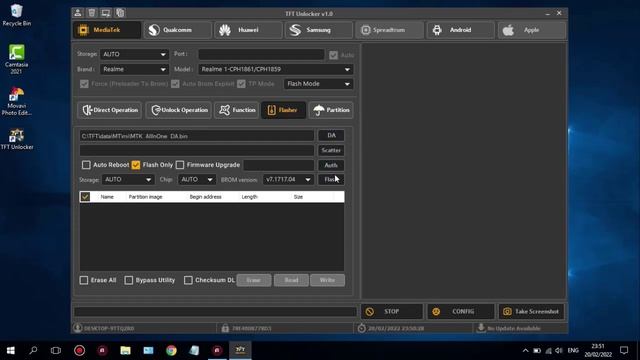Toggle the select-all partitions header checkbox

point(85,197)
